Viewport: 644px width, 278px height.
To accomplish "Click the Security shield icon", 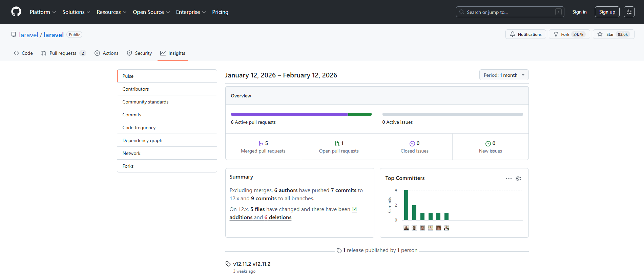I will point(129,53).
